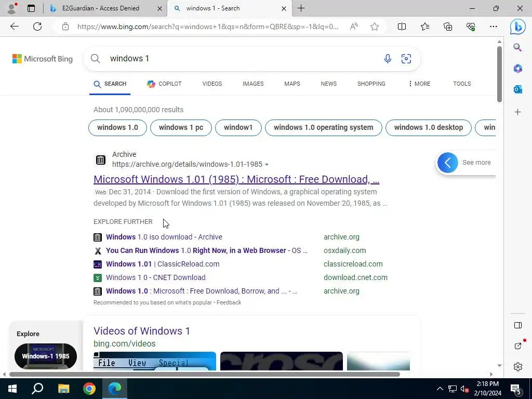Open Collections

pos(448,26)
